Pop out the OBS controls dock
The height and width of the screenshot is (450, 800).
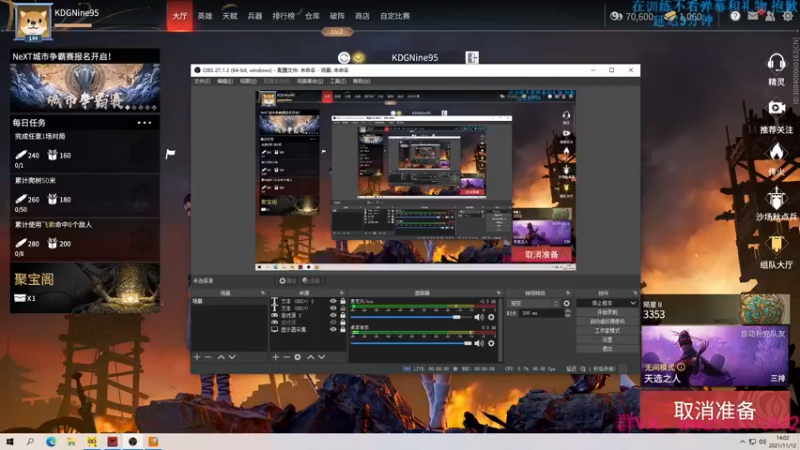click(x=635, y=293)
